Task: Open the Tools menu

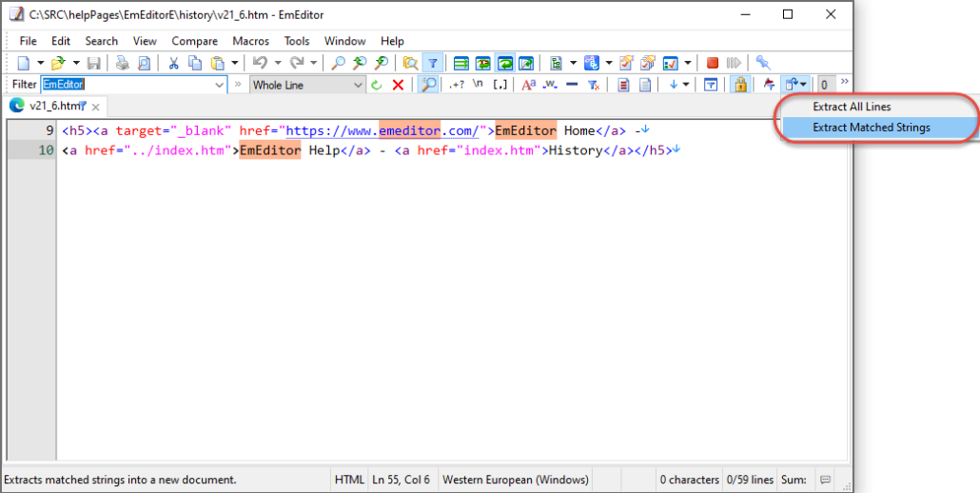Action: click(297, 41)
